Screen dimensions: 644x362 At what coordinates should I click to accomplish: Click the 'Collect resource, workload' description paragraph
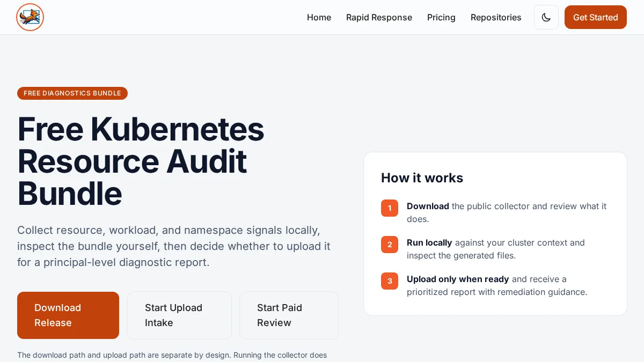[174, 246]
